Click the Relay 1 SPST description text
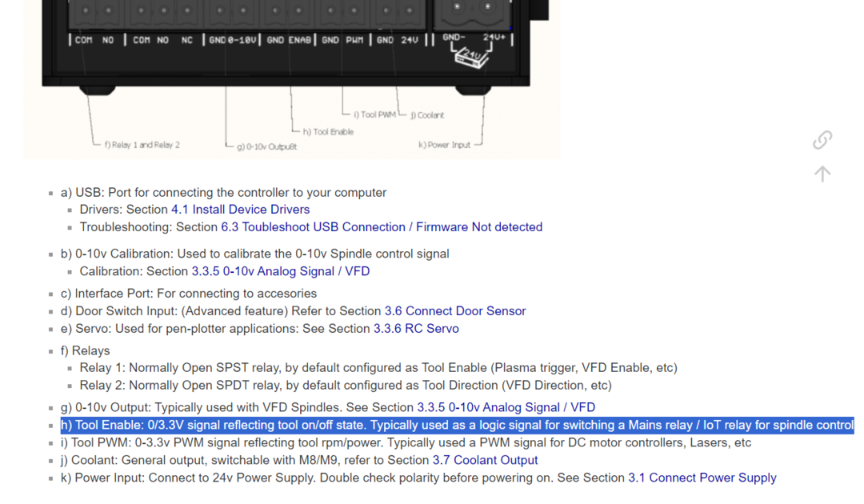Screen dimensions: 864x504 click(x=378, y=368)
